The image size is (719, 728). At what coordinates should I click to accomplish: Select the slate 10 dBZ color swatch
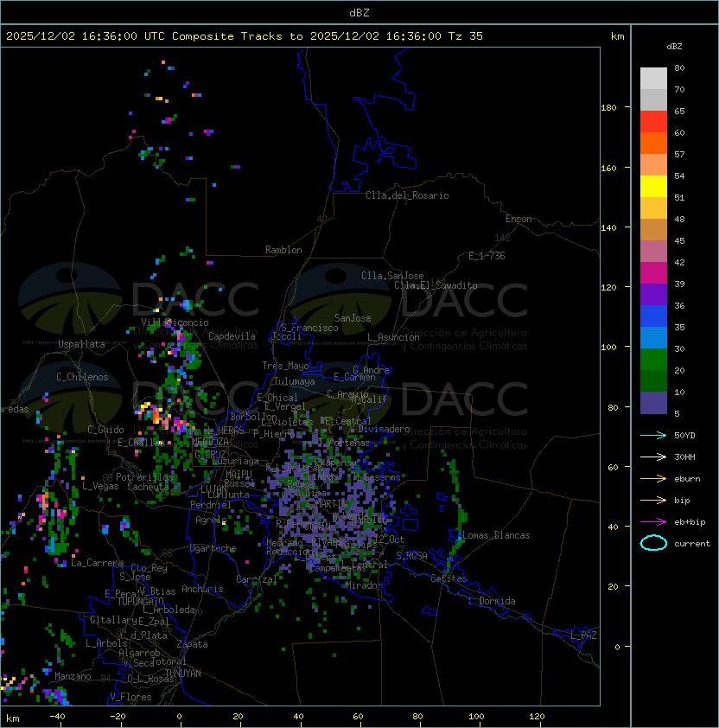pos(653,403)
